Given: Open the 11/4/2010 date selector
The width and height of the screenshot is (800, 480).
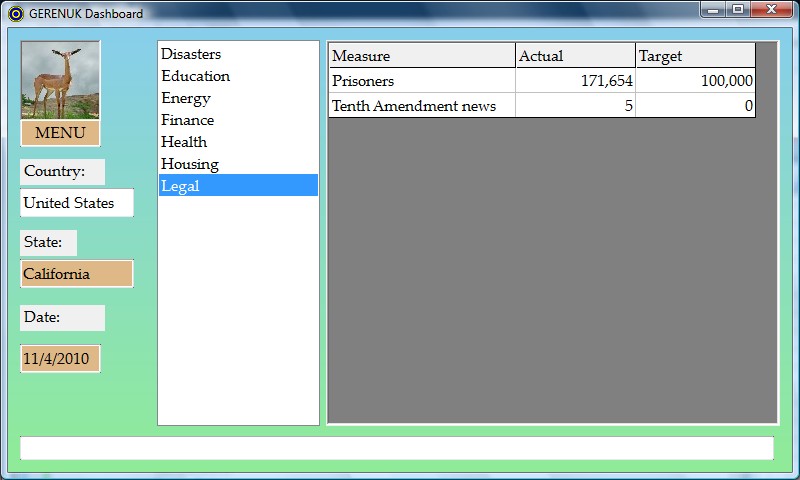Looking at the screenshot, I should 60,358.
